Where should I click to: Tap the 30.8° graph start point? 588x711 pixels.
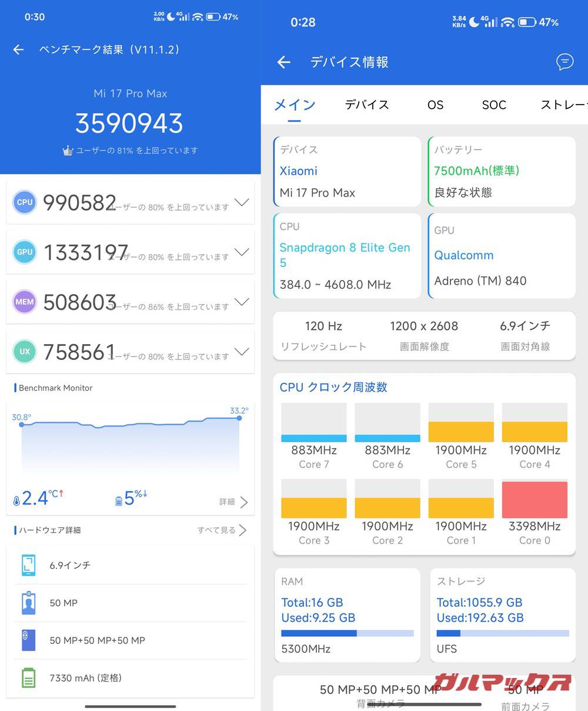[22, 424]
